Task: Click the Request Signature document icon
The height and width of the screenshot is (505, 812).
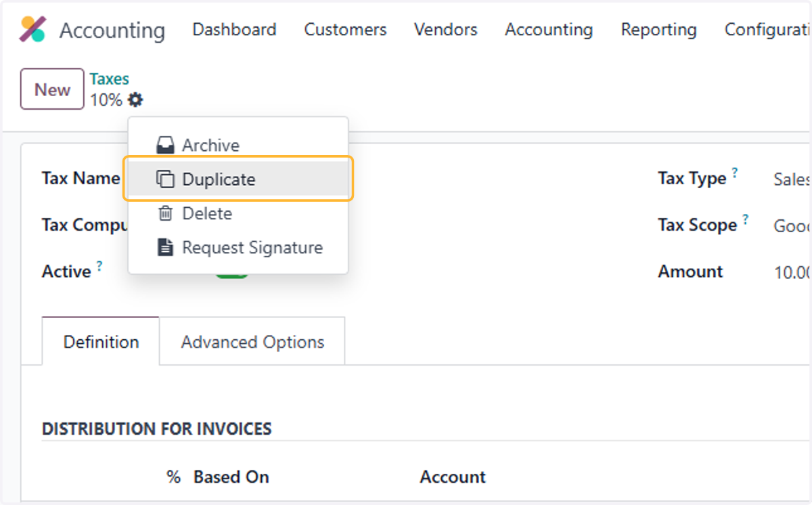Action: point(165,247)
